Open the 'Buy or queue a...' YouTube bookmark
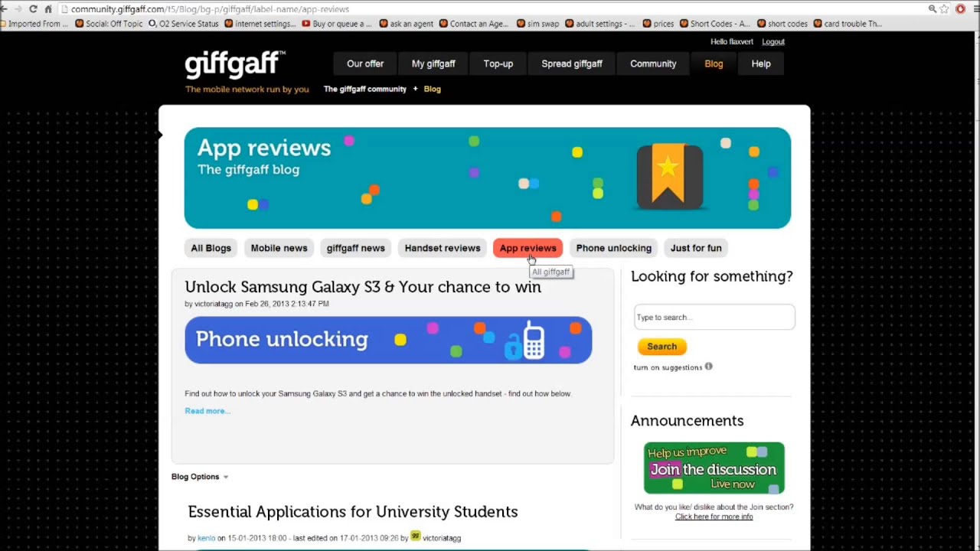980x551 pixels. (336, 24)
